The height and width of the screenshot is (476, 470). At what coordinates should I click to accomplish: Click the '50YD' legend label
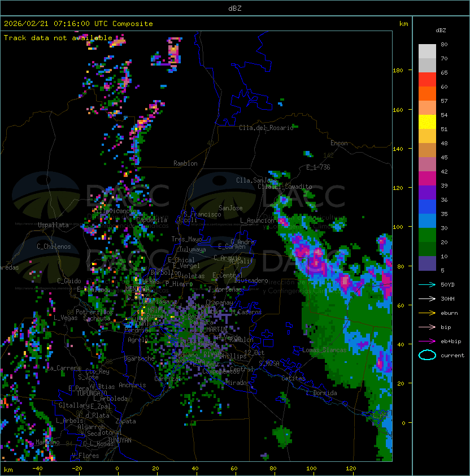click(x=447, y=284)
